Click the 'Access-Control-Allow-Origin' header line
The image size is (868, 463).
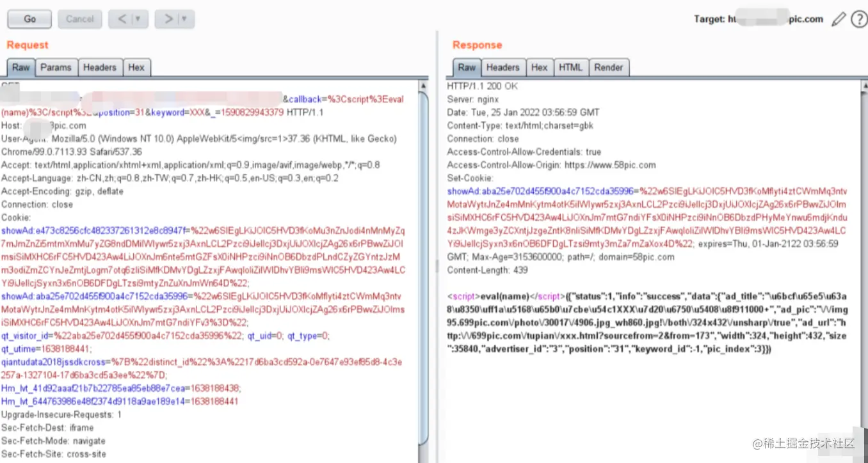(551, 165)
